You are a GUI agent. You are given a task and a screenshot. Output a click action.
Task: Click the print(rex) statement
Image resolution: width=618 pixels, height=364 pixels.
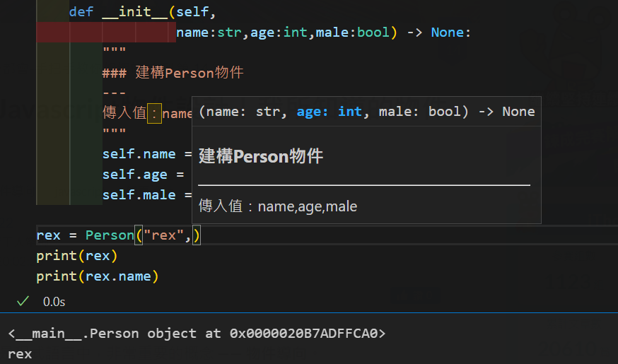[77, 256]
